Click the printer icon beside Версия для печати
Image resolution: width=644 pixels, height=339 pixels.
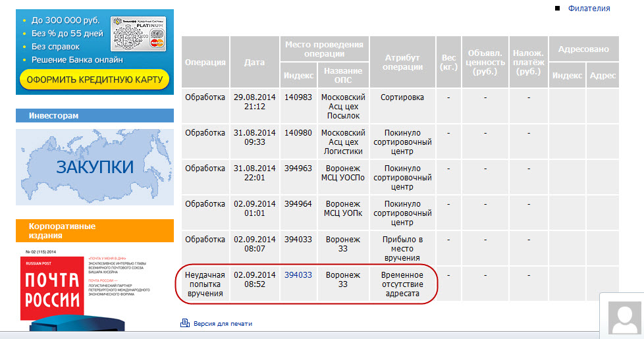pos(184,323)
